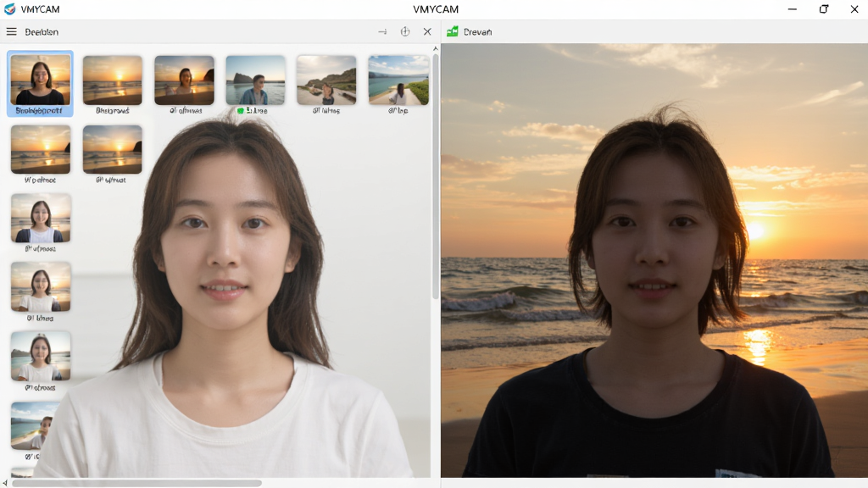Select the thumbnail of man in blue jacket

tap(255, 80)
